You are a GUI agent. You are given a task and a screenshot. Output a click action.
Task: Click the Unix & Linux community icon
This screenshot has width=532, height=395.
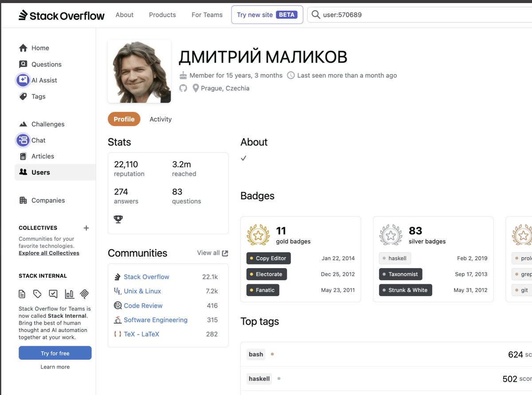117,291
